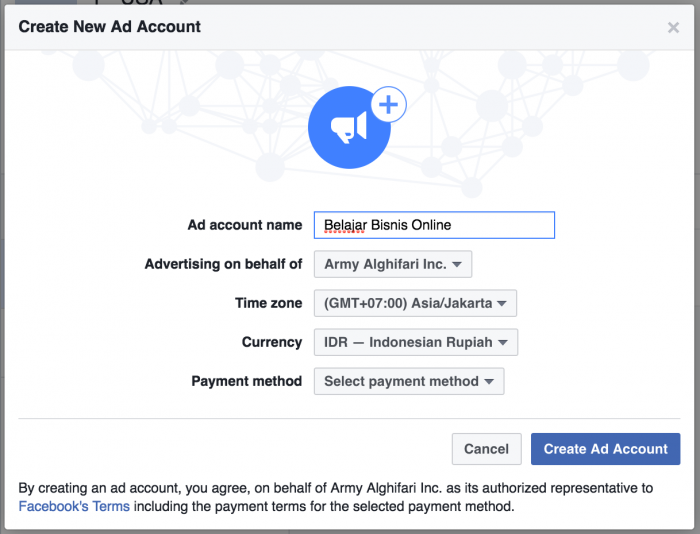The height and width of the screenshot is (534, 700).
Task: Focus the Ad account name text field
Action: 433,225
